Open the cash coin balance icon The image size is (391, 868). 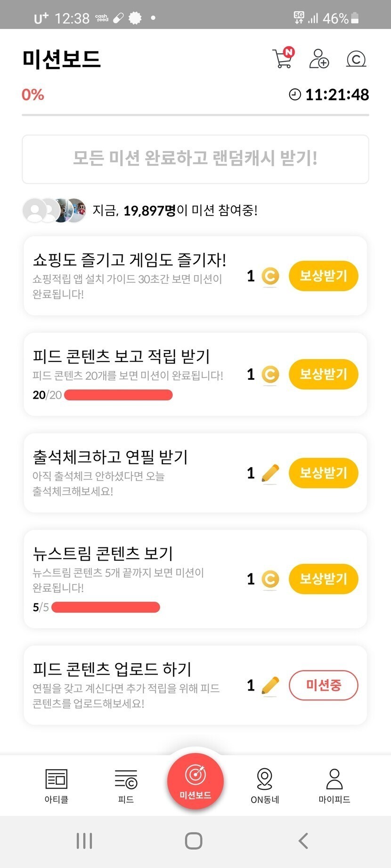[356, 59]
